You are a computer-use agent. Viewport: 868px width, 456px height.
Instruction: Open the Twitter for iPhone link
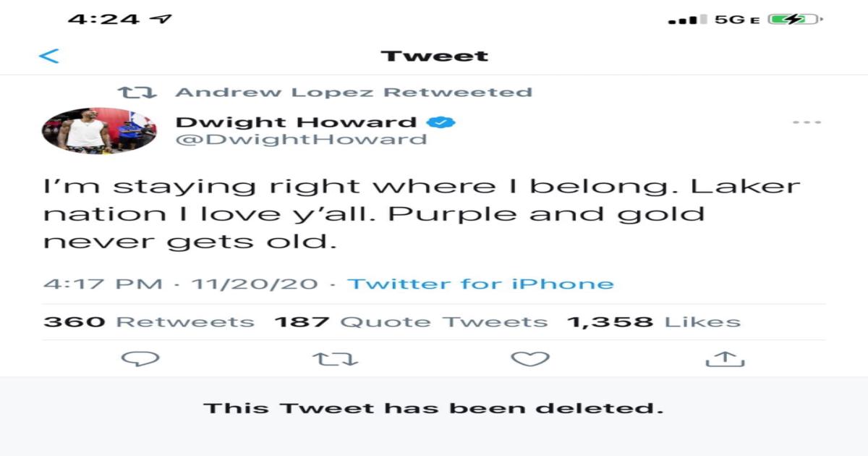point(480,284)
